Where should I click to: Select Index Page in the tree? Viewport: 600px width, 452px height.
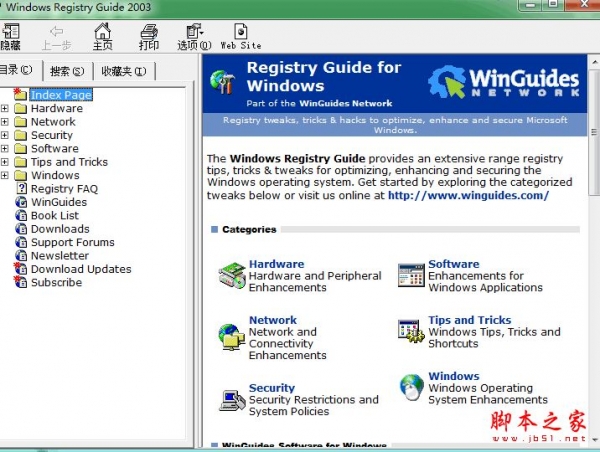point(61,95)
